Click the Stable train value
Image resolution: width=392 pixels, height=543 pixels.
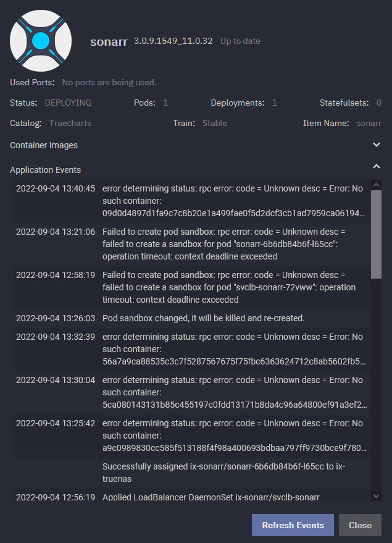coord(215,124)
